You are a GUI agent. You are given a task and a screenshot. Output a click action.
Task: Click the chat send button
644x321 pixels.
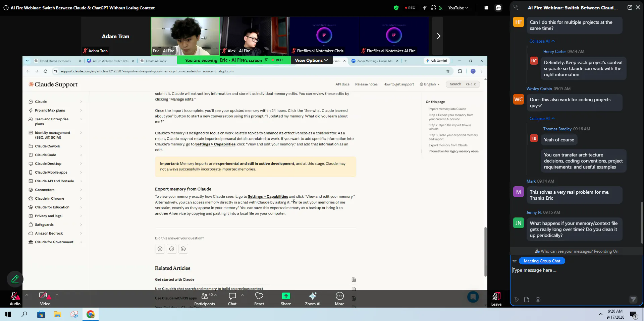(x=633, y=300)
